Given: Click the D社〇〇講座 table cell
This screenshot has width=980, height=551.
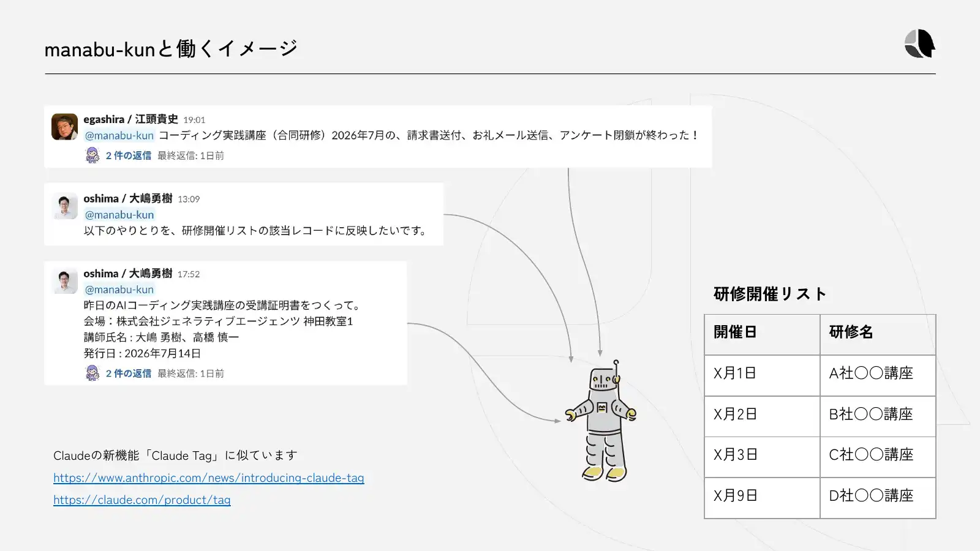Looking at the screenshot, I should 878,498.
